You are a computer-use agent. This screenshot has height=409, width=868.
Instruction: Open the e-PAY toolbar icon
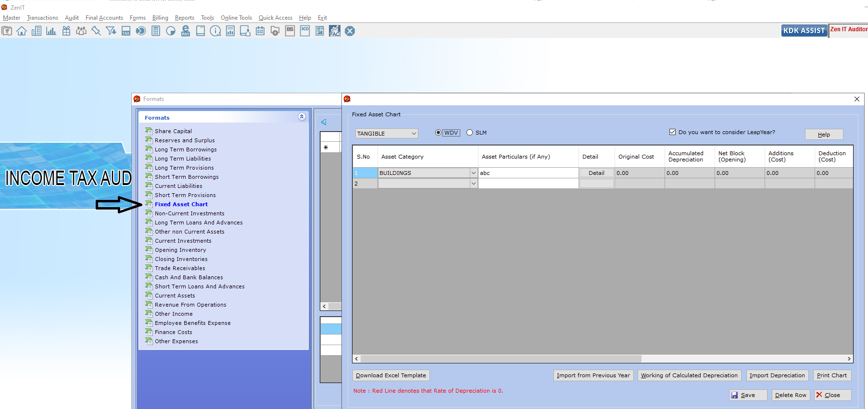click(x=186, y=31)
